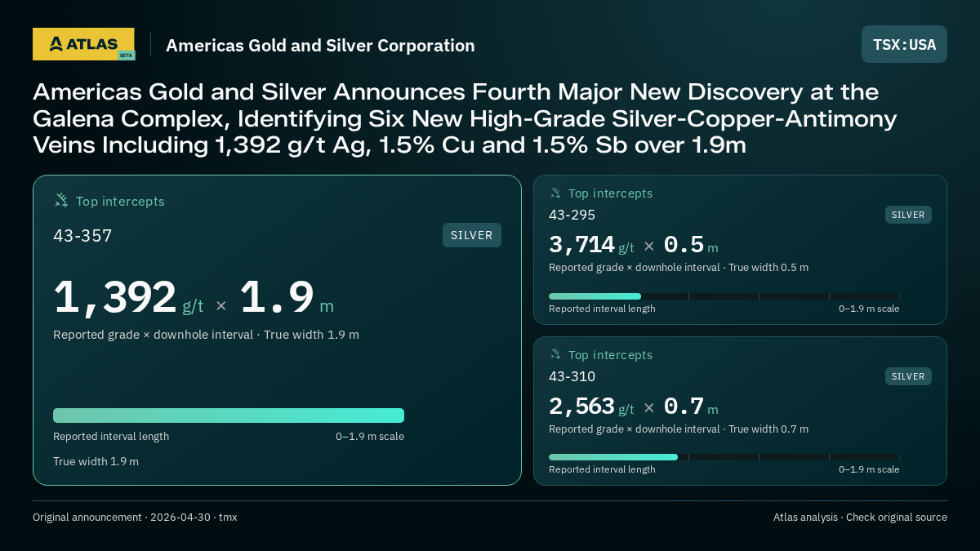This screenshot has width=980, height=551.
Task: Click the 'Top intercepts' label on the 43-357 card
Action: [120, 201]
